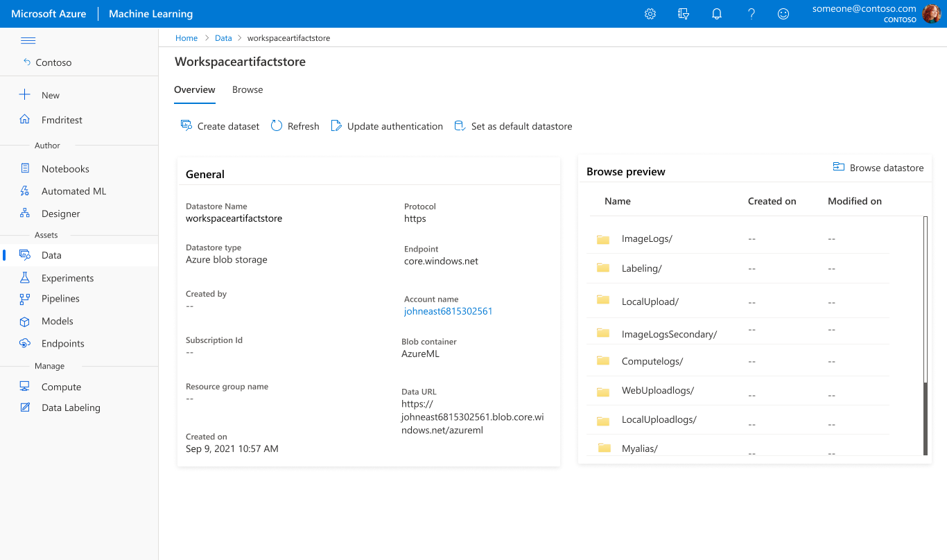947x560 pixels.
Task: Open the feedback smiley icon
Action: [783, 14]
